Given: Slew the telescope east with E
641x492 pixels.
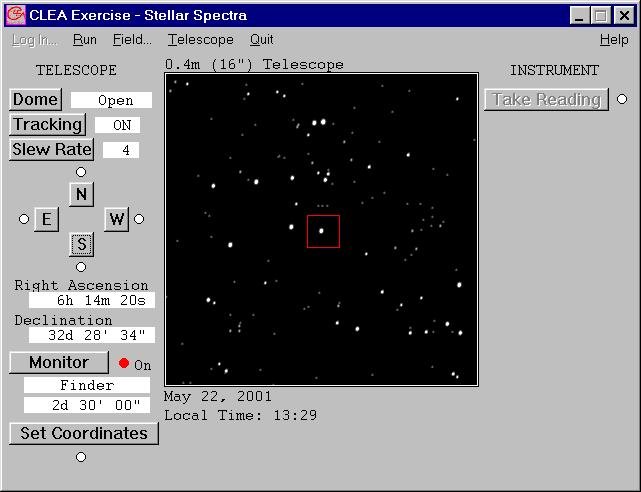Looking at the screenshot, I should coord(46,219).
